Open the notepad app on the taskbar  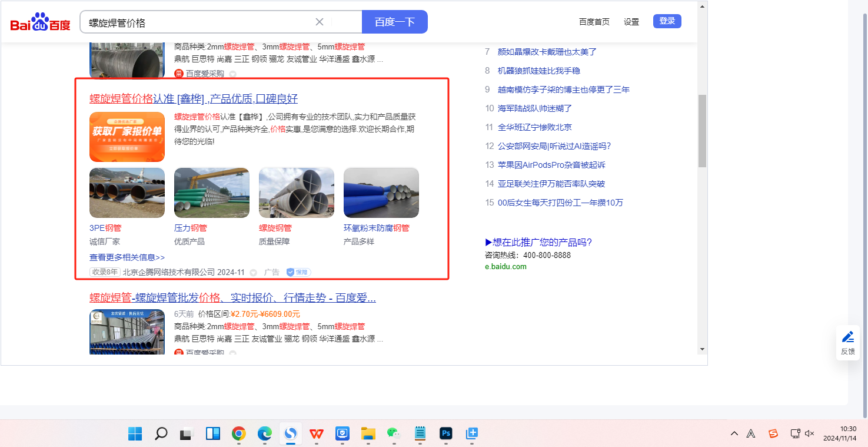point(420,434)
